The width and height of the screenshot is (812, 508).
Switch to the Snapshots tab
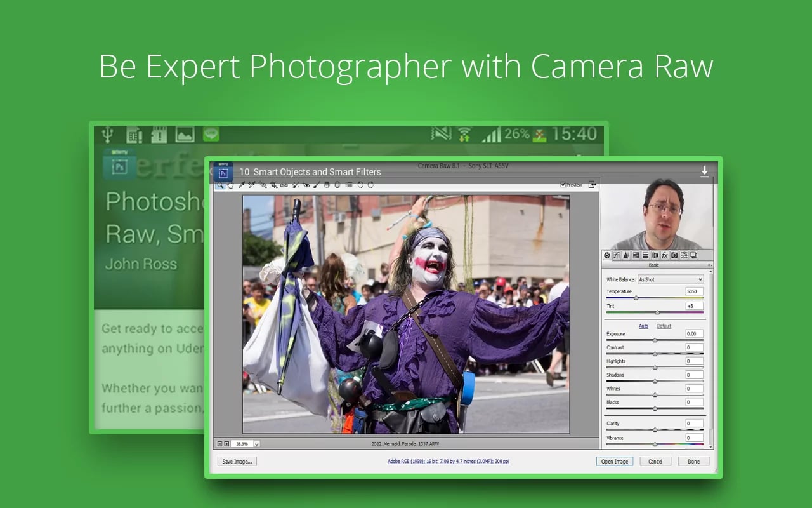coord(693,255)
